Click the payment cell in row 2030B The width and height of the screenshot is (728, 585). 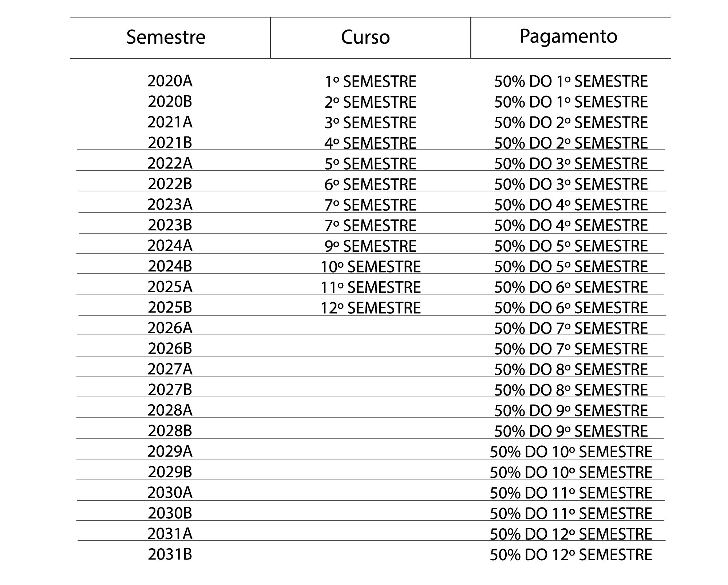[x=571, y=514]
